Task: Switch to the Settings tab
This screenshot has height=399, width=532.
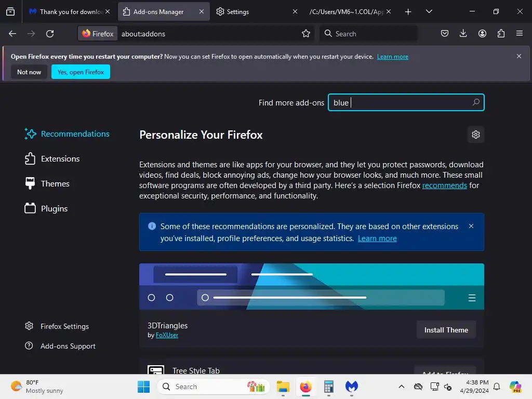Action: pyautogui.click(x=253, y=11)
